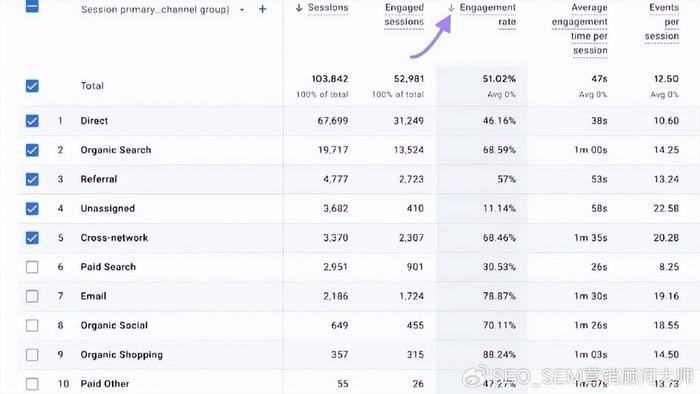Click the Organic Social row label

point(114,325)
